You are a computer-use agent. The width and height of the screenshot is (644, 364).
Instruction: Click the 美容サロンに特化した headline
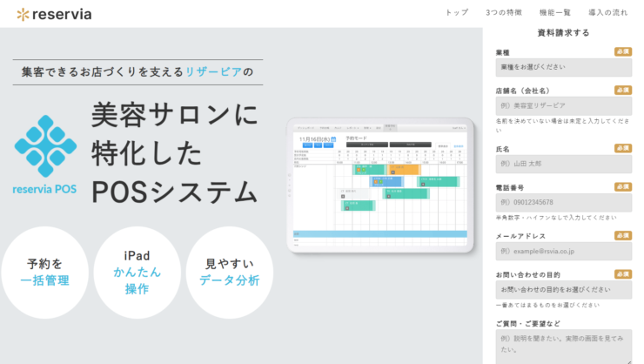tap(175, 133)
